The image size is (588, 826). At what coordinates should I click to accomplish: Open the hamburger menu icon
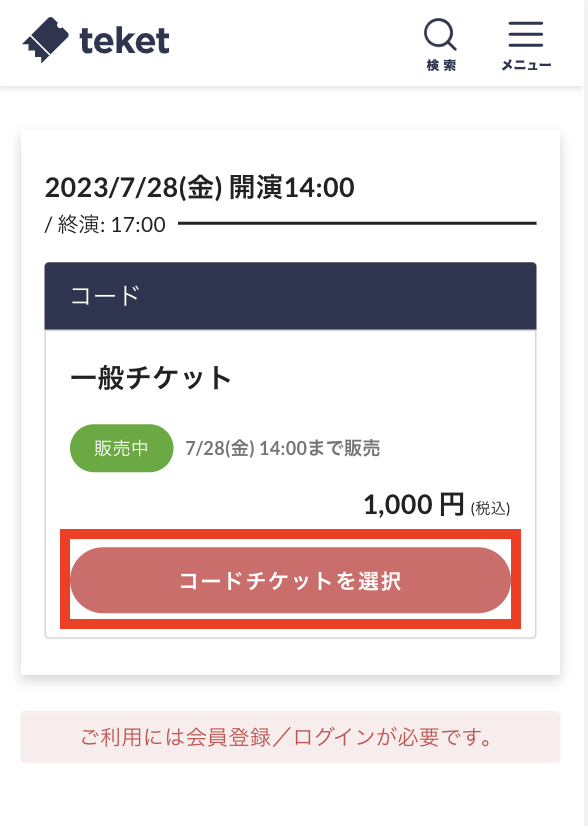(x=526, y=34)
